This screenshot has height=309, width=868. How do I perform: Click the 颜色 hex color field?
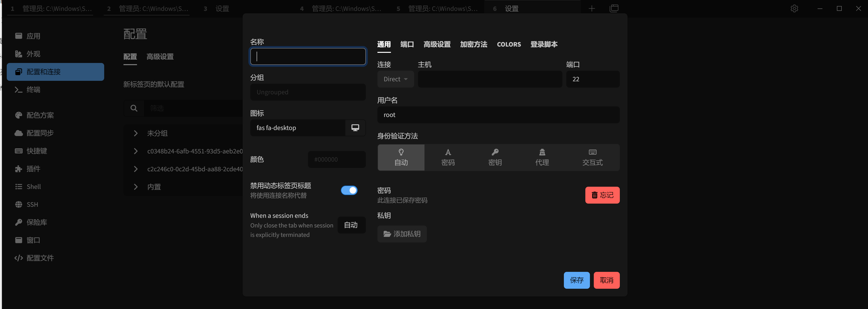pyautogui.click(x=337, y=159)
